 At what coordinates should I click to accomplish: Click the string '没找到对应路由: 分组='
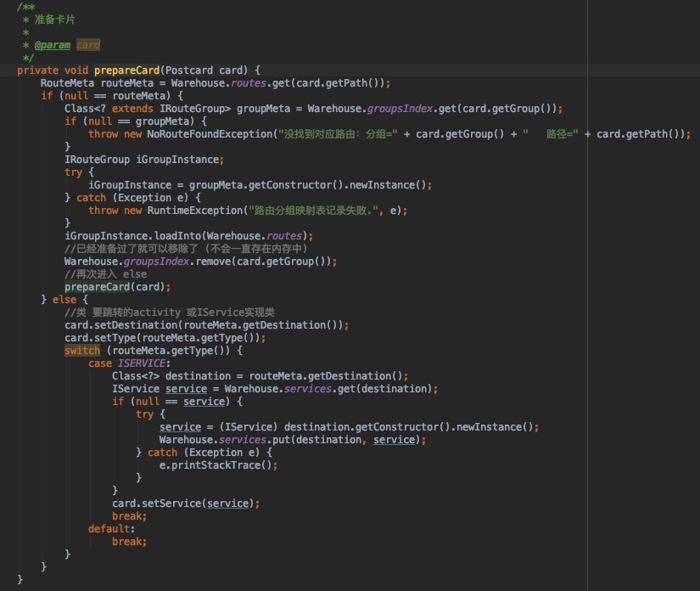click(338, 134)
